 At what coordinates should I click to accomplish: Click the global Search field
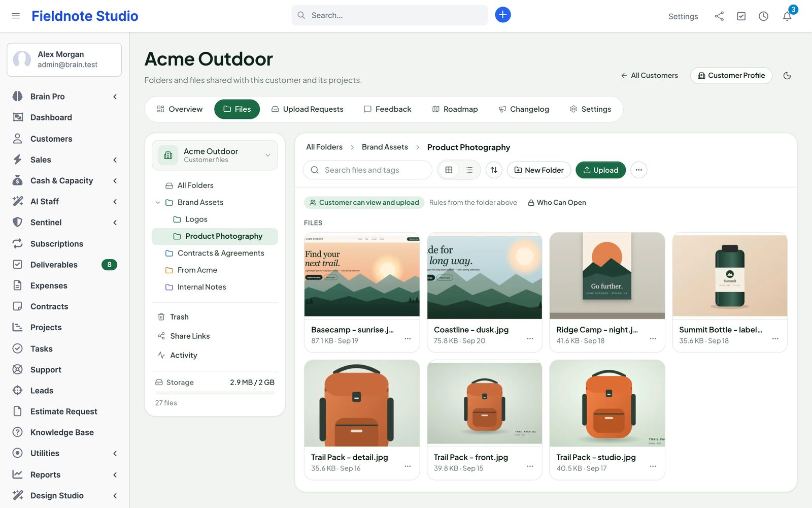point(389,15)
